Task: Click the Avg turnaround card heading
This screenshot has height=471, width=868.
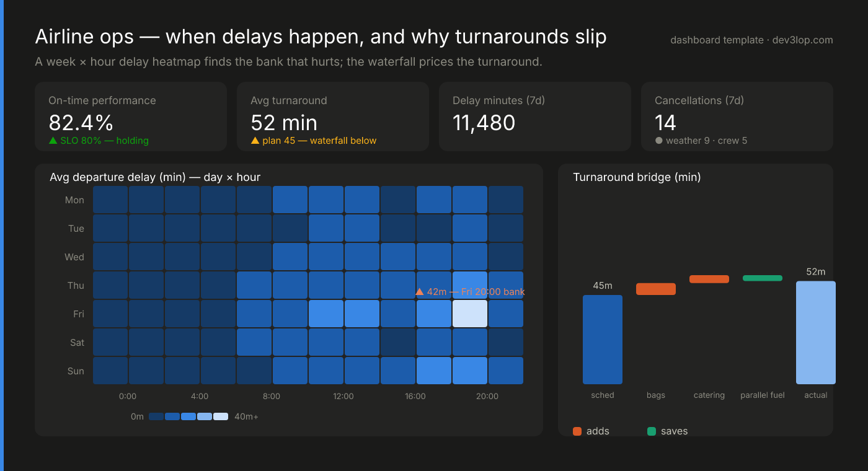Action: [x=289, y=100]
